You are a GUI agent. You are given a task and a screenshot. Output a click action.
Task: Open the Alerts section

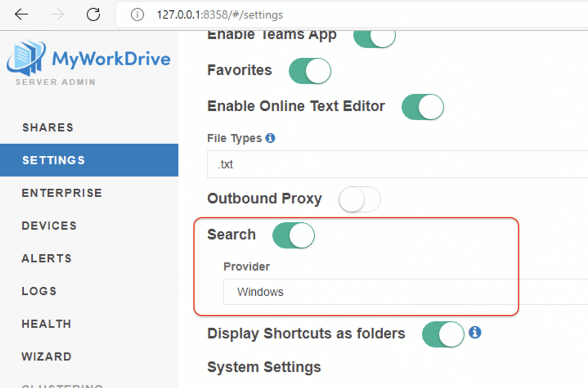(47, 258)
